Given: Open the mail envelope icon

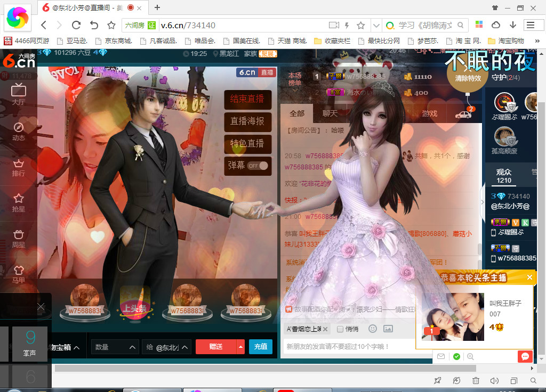Looking at the screenshot, I should 441,356.
